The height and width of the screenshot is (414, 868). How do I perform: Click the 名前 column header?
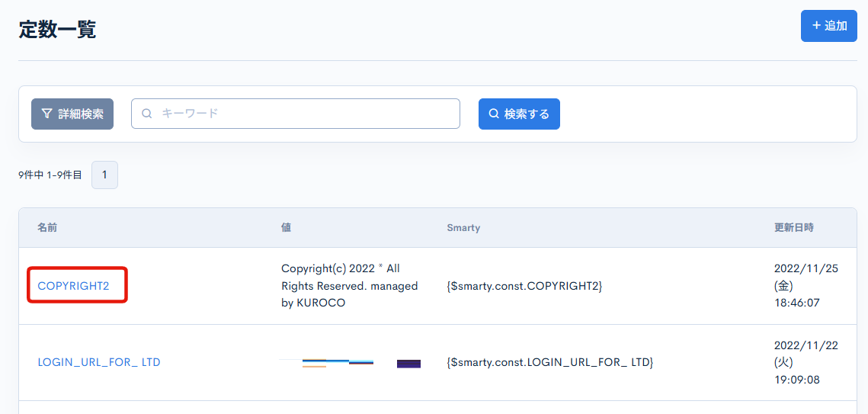[x=47, y=228]
